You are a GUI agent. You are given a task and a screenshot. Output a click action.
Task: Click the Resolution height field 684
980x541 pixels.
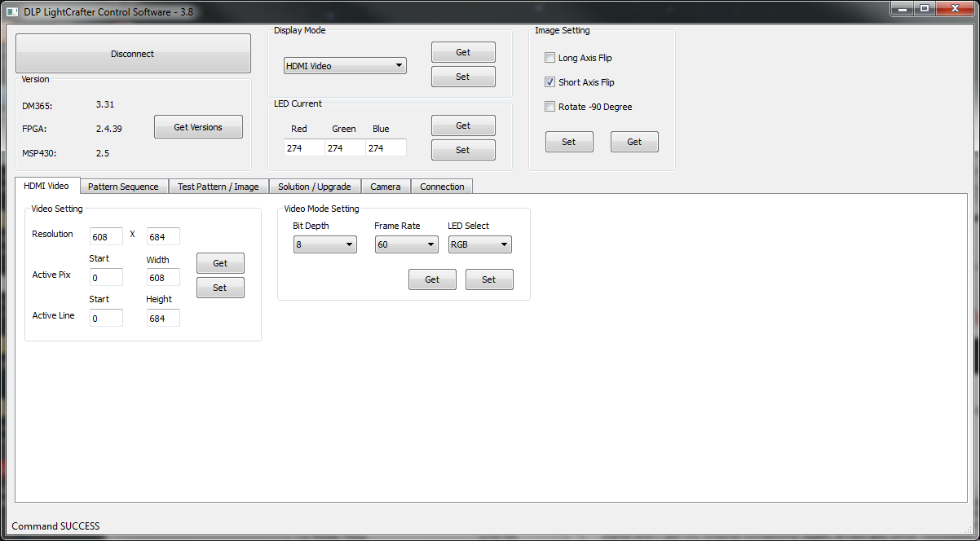pyautogui.click(x=163, y=236)
